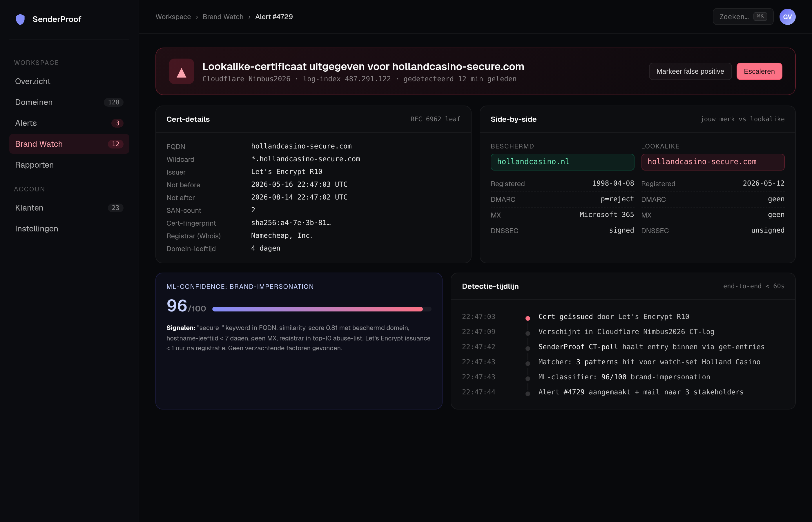
Task: Click timeline marker for Alert #4729 aangemaakt entry
Action: (x=528, y=394)
